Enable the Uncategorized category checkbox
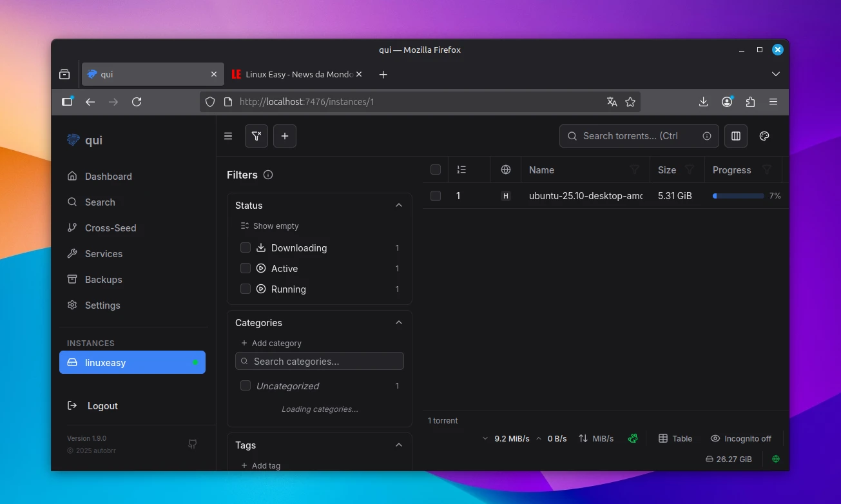Image resolution: width=841 pixels, height=504 pixels. 246,386
